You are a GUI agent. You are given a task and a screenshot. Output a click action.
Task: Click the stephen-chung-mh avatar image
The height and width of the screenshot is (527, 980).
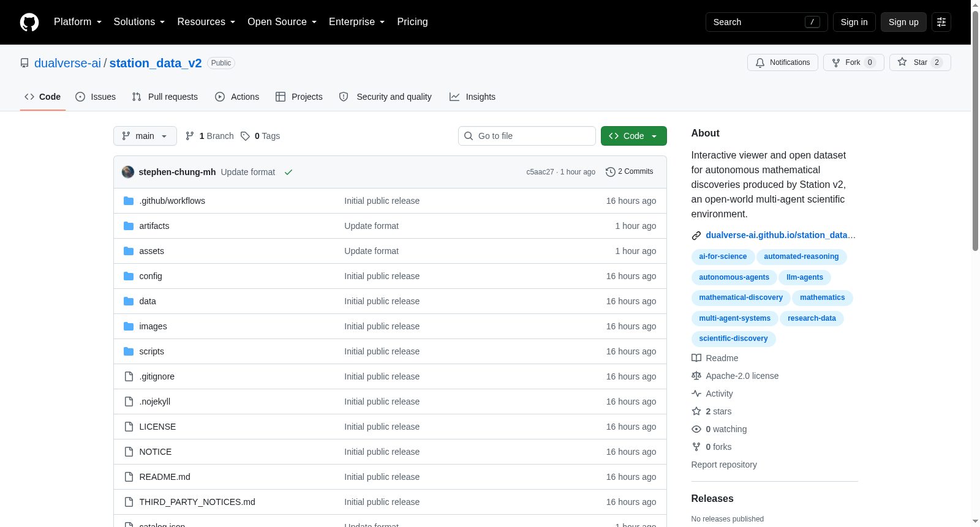point(128,172)
